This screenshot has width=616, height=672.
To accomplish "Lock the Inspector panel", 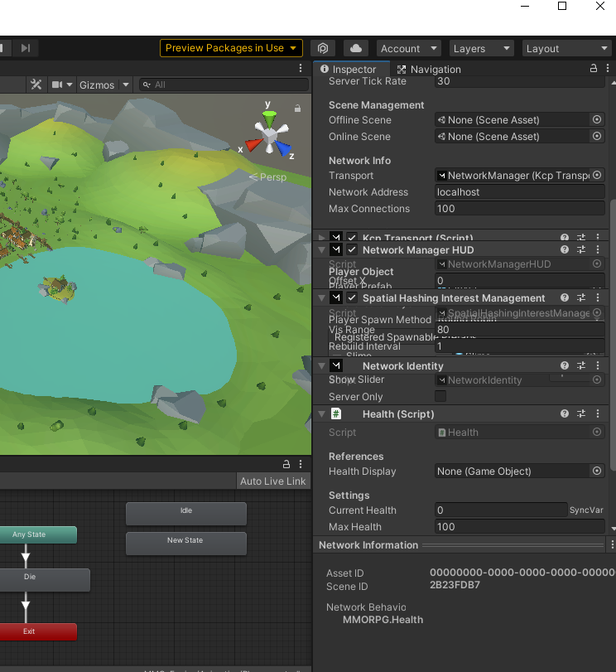I will click(594, 70).
